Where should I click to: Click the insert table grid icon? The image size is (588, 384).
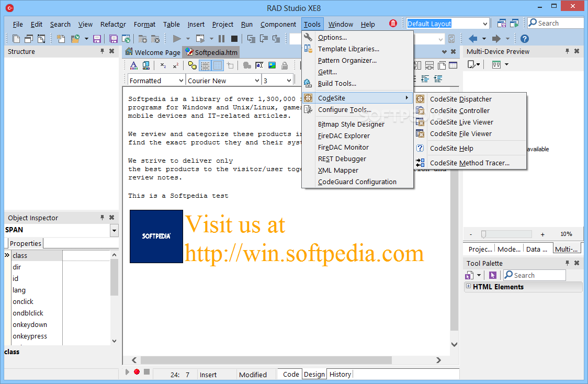[453, 65]
